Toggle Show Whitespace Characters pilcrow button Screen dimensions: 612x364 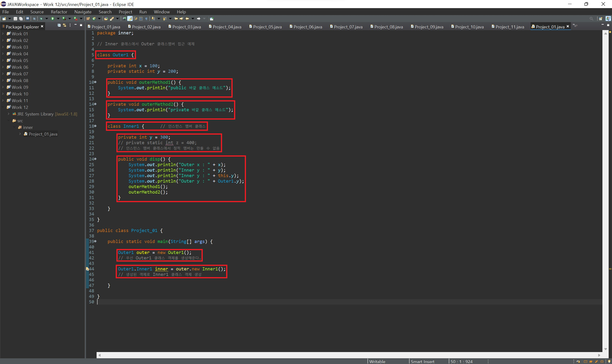pyautogui.click(x=146, y=19)
